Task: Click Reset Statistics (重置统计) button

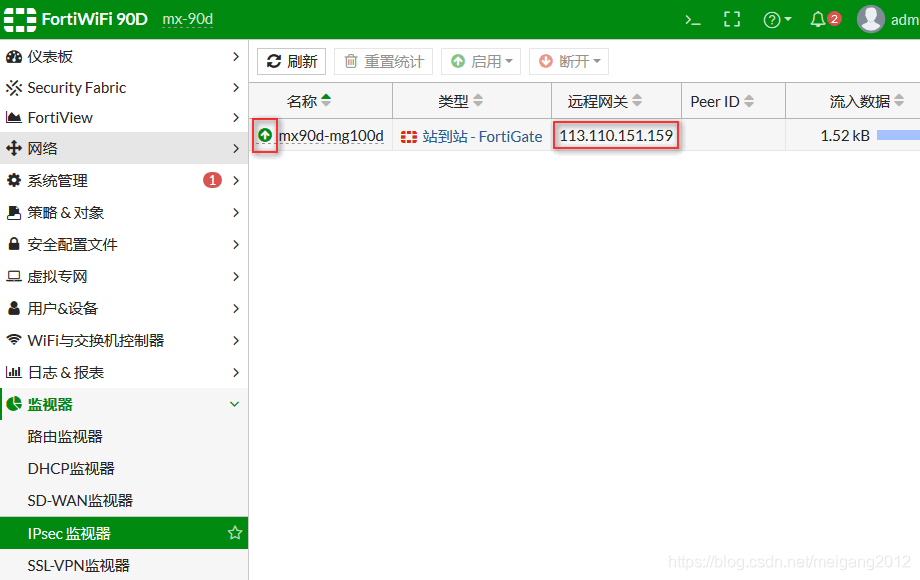Action: click(384, 62)
